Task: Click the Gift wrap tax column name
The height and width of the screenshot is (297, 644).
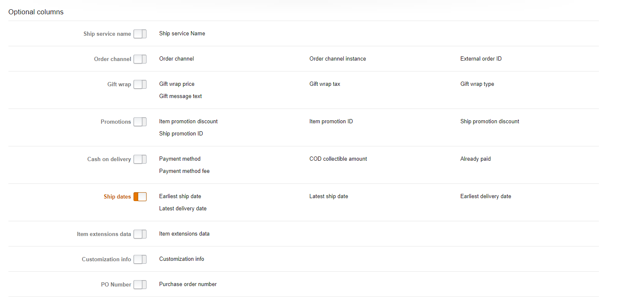Action: (325, 84)
